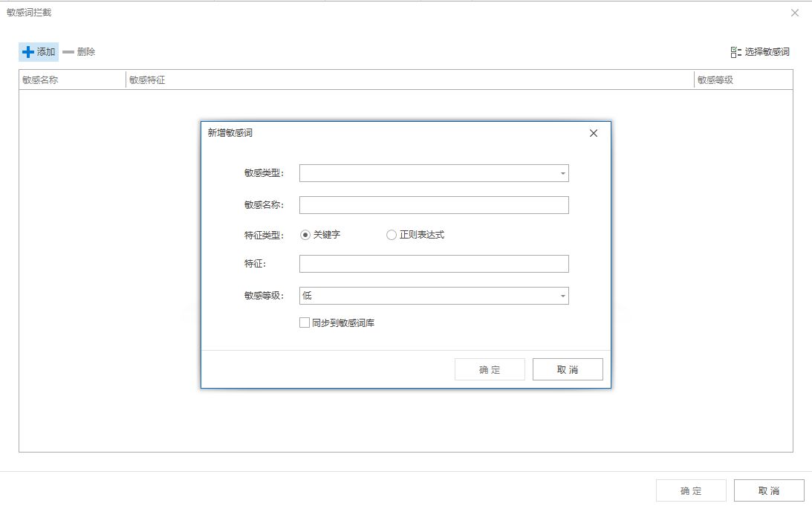Click the 特征 text field
The height and width of the screenshot is (509, 812).
point(434,264)
